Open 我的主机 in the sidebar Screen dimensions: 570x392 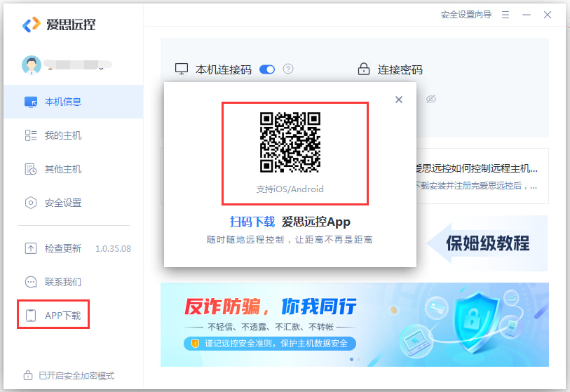tap(63, 135)
